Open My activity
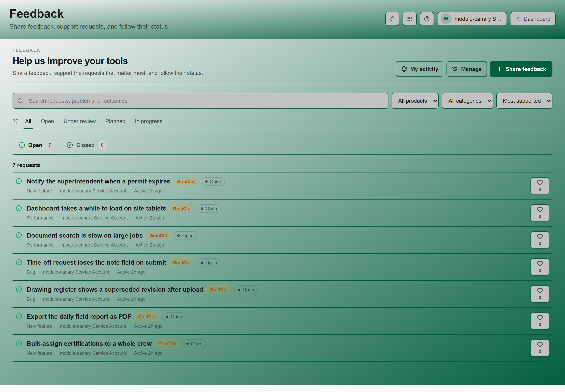The image size is (565, 392). point(419,69)
